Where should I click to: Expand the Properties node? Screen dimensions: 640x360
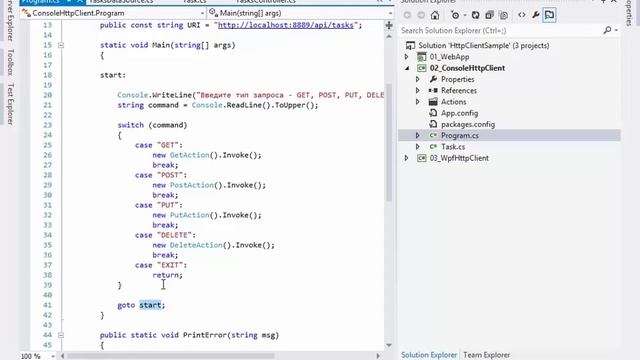(x=418, y=79)
